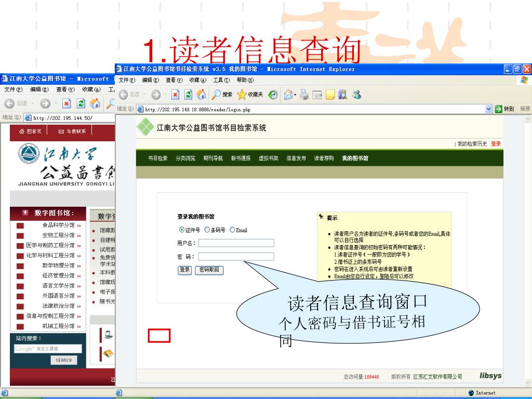The width and height of the screenshot is (532, 399).
Task: Go to Home page in front IE window
Action: click(202, 95)
